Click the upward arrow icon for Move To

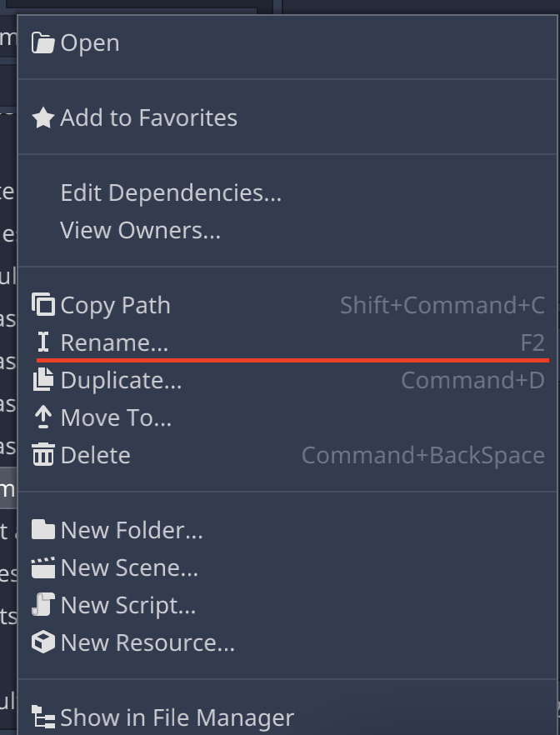42,417
